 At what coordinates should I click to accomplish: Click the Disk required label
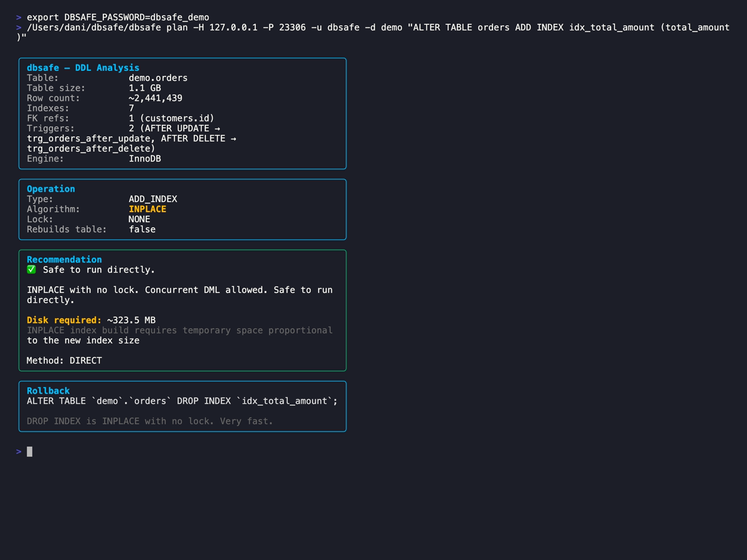63,319
